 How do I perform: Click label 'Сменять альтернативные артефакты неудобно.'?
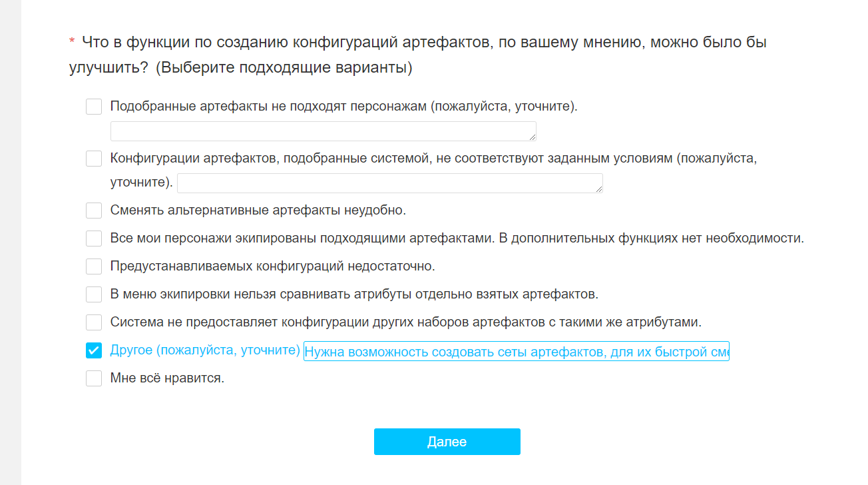[258, 211]
